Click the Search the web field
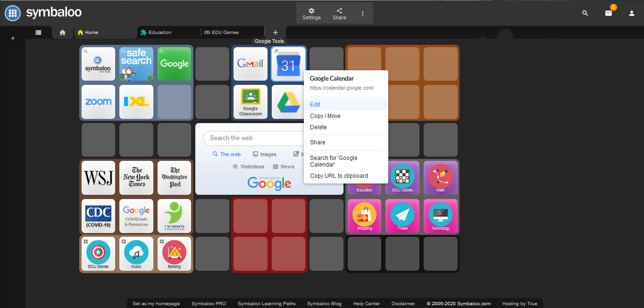 click(252, 138)
